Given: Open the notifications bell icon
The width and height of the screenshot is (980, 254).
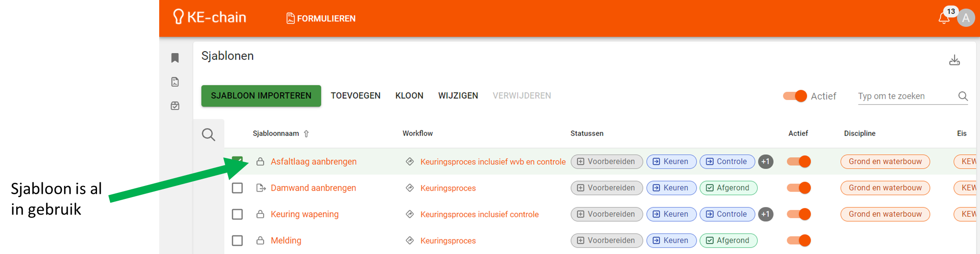Looking at the screenshot, I should 943,18.
